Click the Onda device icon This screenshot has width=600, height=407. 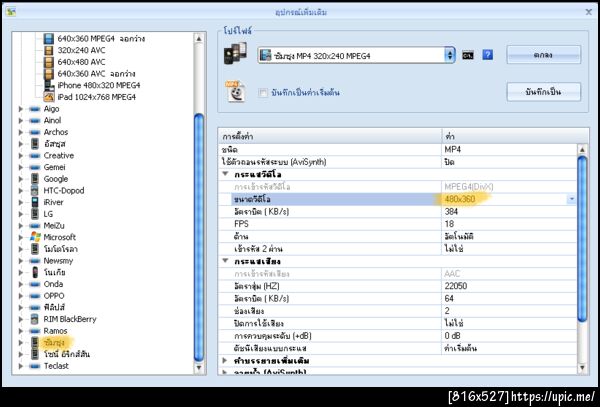click(35, 284)
